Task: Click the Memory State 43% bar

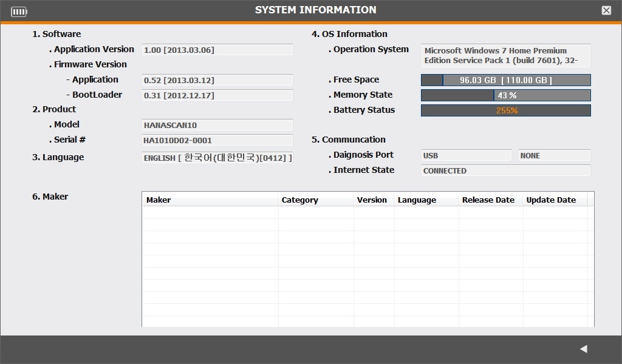Action: tap(505, 95)
